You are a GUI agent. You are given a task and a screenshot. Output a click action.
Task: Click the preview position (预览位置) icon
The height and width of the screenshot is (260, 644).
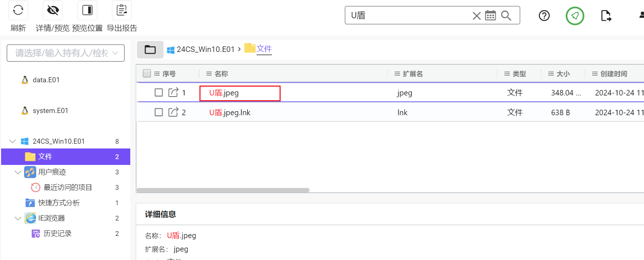point(87,10)
